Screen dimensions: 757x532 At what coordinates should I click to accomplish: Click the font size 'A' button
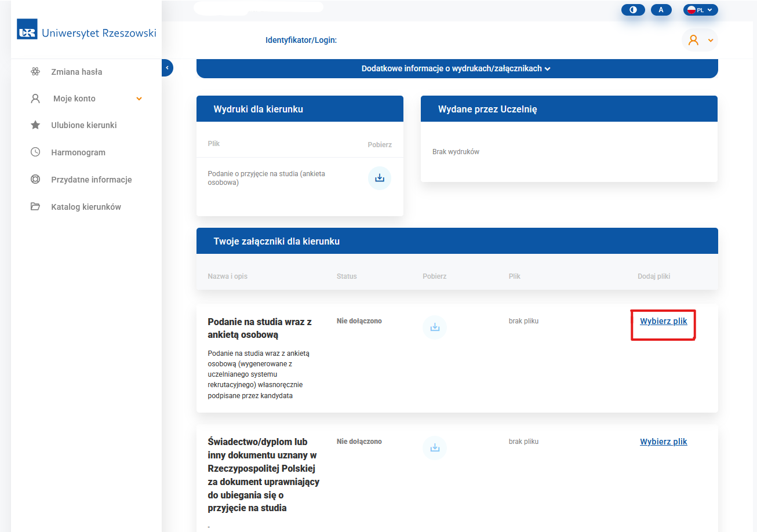tap(661, 10)
